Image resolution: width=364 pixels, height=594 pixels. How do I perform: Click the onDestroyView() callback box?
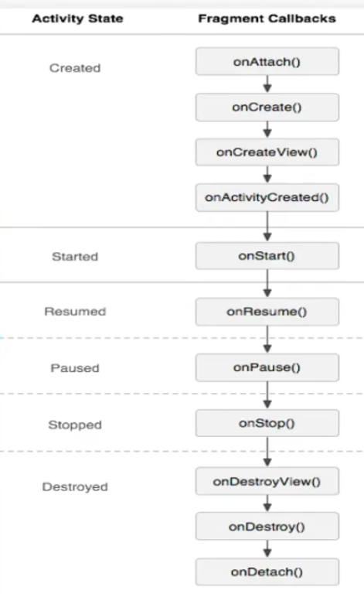point(267,482)
